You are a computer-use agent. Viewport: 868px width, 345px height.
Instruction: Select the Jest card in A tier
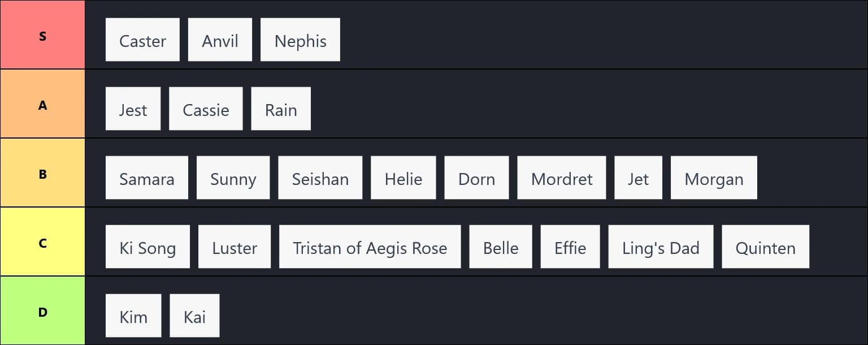pos(133,109)
